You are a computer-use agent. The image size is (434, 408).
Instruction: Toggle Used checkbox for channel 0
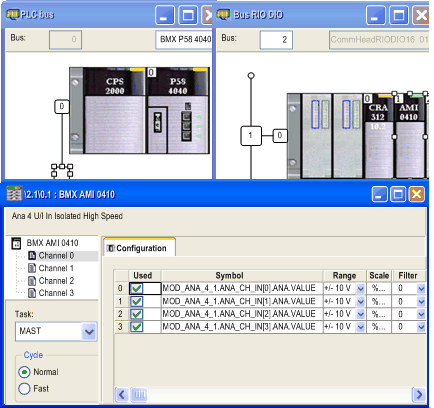click(x=137, y=288)
